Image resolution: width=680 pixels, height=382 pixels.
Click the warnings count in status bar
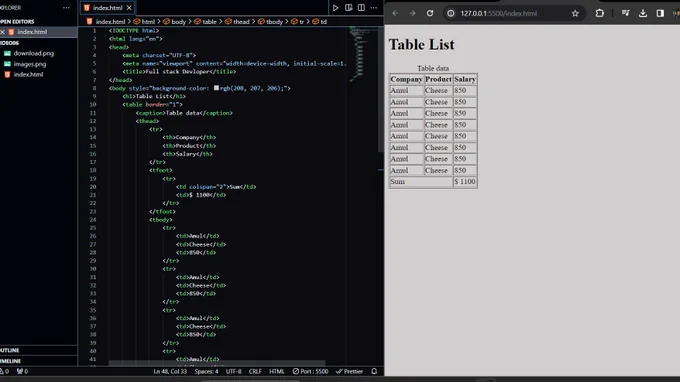[x=4, y=372]
